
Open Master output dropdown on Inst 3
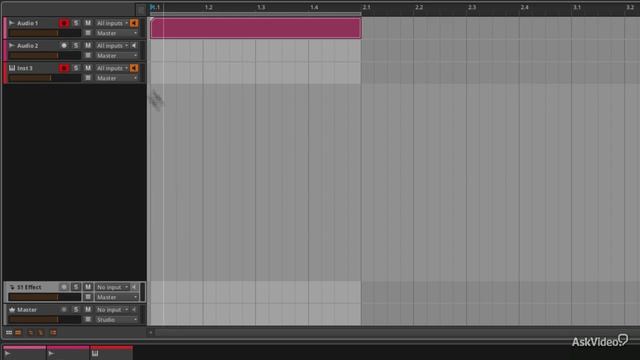coord(117,78)
